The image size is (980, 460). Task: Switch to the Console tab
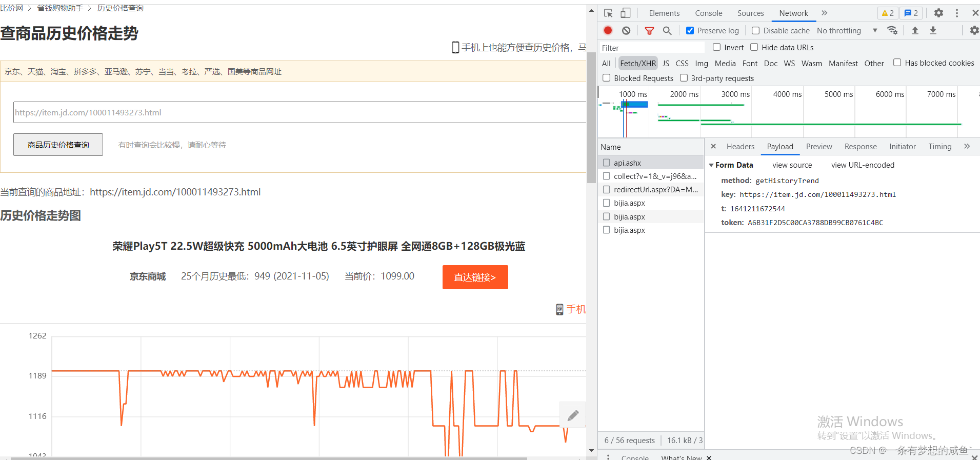(x=708, y=13)
